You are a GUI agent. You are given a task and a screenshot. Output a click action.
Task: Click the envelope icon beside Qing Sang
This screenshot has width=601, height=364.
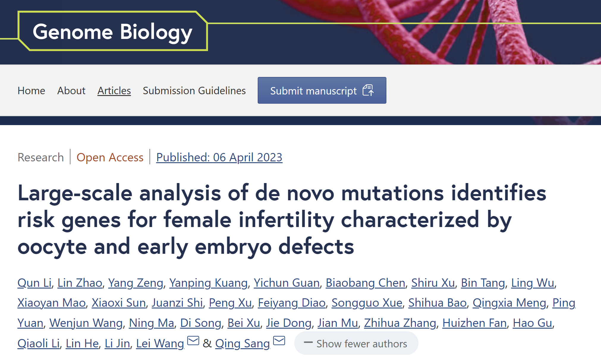(x=279, y=341)
